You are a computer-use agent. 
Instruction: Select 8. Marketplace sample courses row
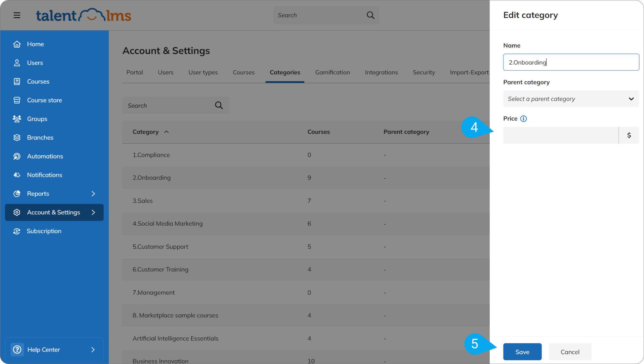(306, 315)
